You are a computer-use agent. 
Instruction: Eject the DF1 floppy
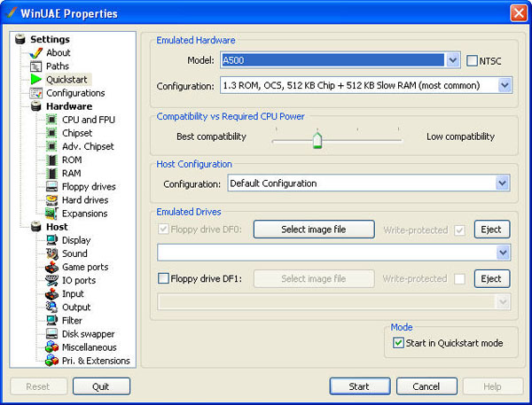[492, 279]
